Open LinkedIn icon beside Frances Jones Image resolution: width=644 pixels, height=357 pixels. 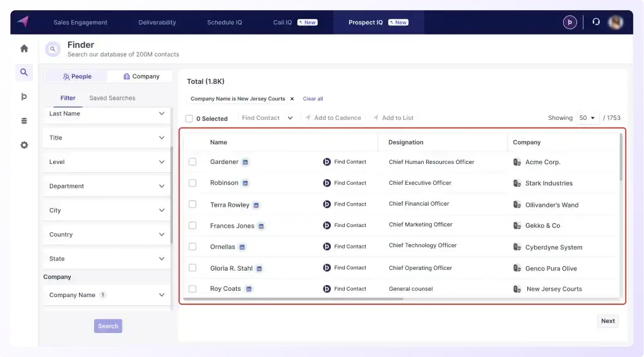tap(261, 226)
